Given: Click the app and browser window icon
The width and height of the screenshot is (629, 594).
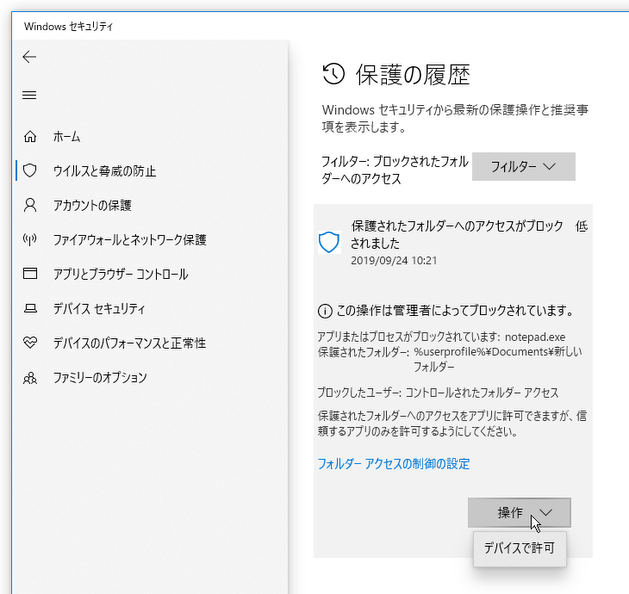Looking at the screenshot, I should point(30,274).
